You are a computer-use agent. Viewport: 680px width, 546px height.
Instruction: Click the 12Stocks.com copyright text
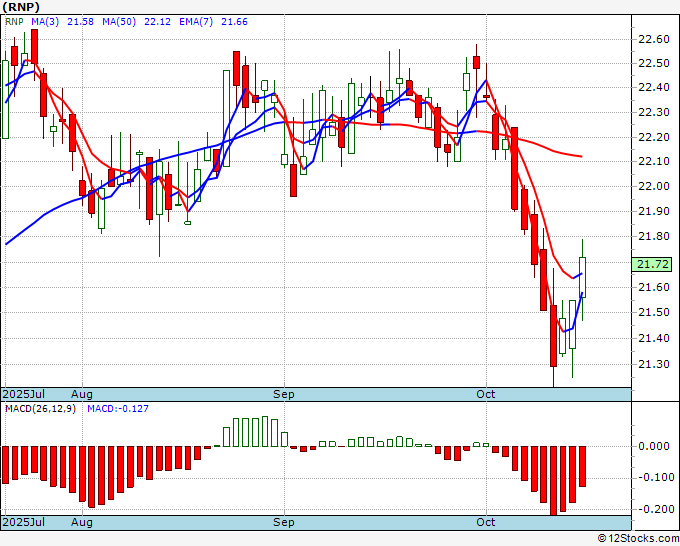pos(638,539)
